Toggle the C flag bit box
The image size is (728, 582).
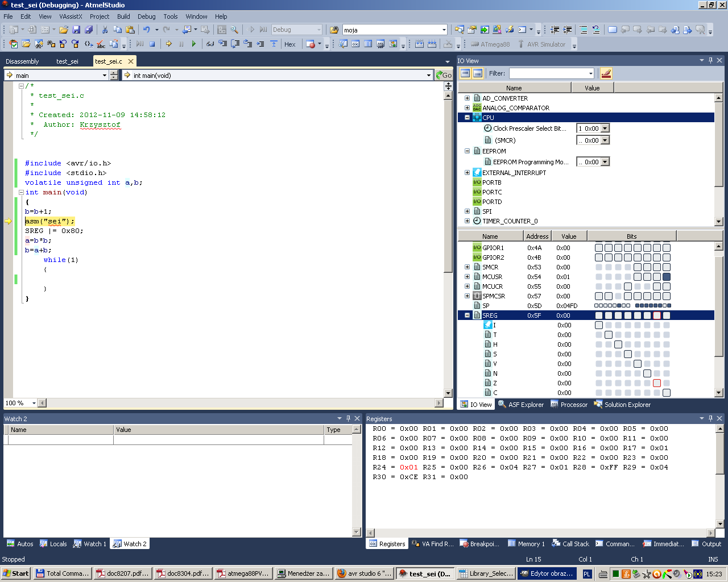click(x=667, y=393)
